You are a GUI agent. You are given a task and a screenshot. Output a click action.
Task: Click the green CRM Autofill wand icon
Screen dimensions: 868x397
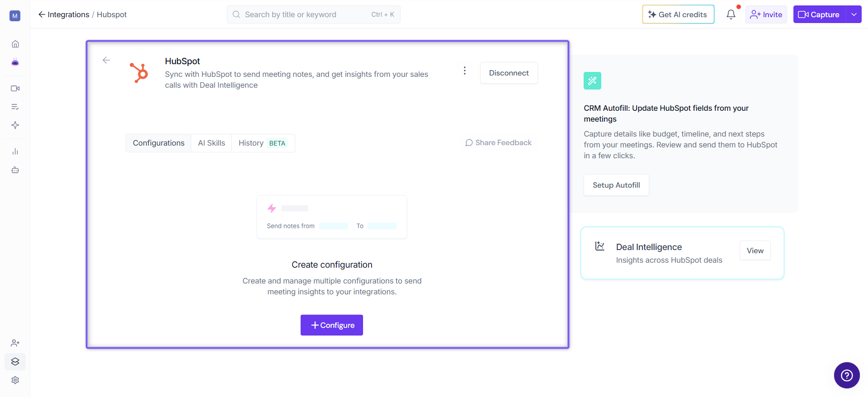coord(592,80)
